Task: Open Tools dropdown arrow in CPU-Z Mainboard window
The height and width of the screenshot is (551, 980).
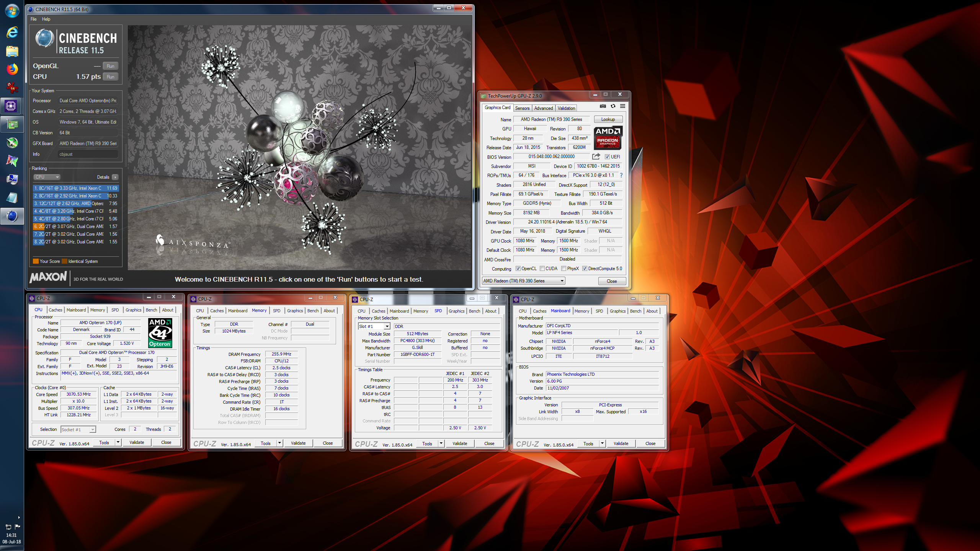Action: [x=603, y=443]
